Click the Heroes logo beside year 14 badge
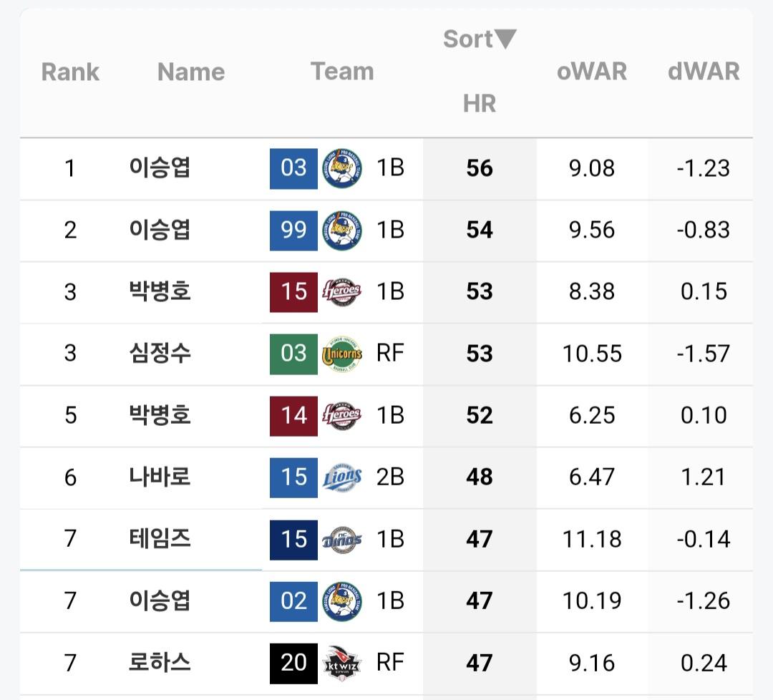The height and width of the screenshot is (700, 773). [341, 415]
